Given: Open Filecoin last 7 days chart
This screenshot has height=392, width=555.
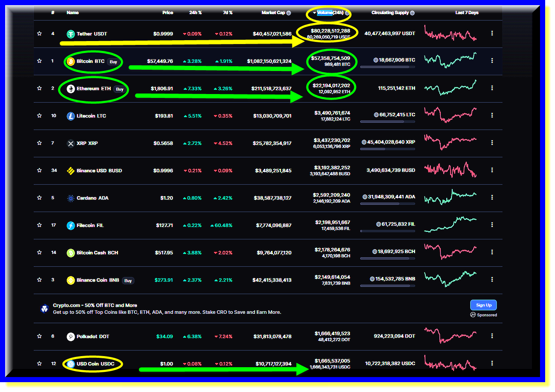Looking at the screenshot, I should (x=450, y=224).
